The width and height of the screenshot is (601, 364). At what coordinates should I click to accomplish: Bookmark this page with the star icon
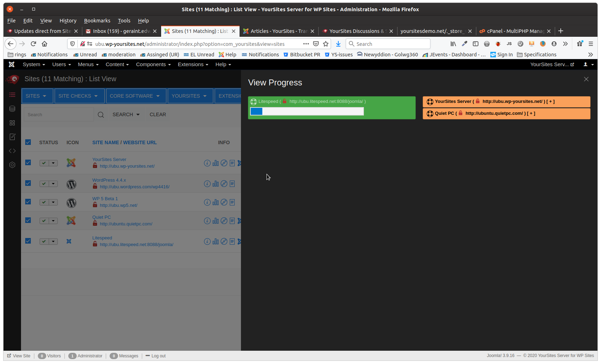point(326,44)
